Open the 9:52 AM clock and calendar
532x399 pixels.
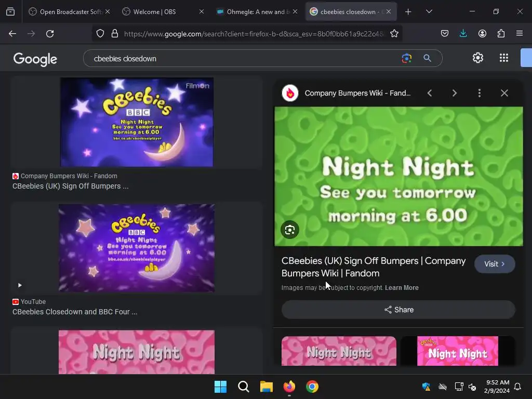click(497, 387)
